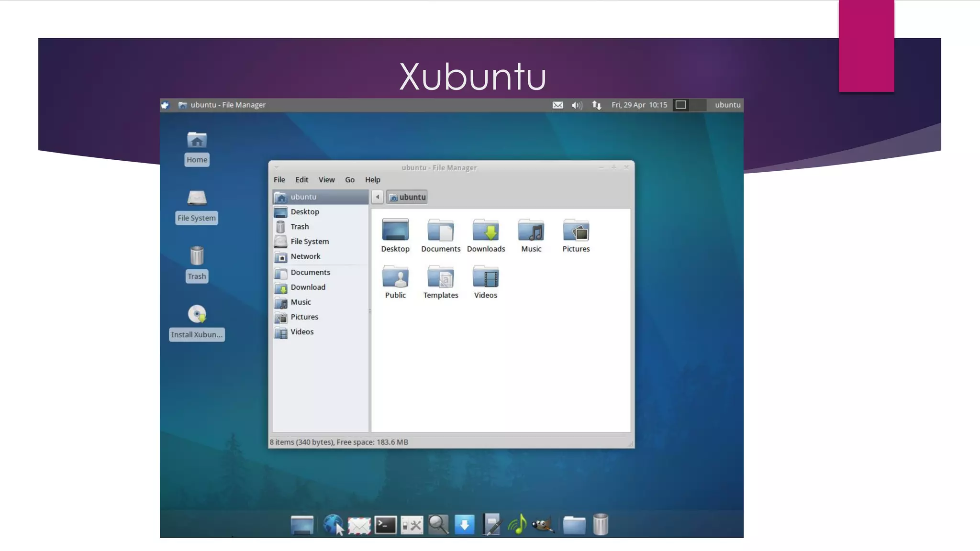Select the Pictures folder icon in the main view
Screen dimensions: 980x551
576,236
